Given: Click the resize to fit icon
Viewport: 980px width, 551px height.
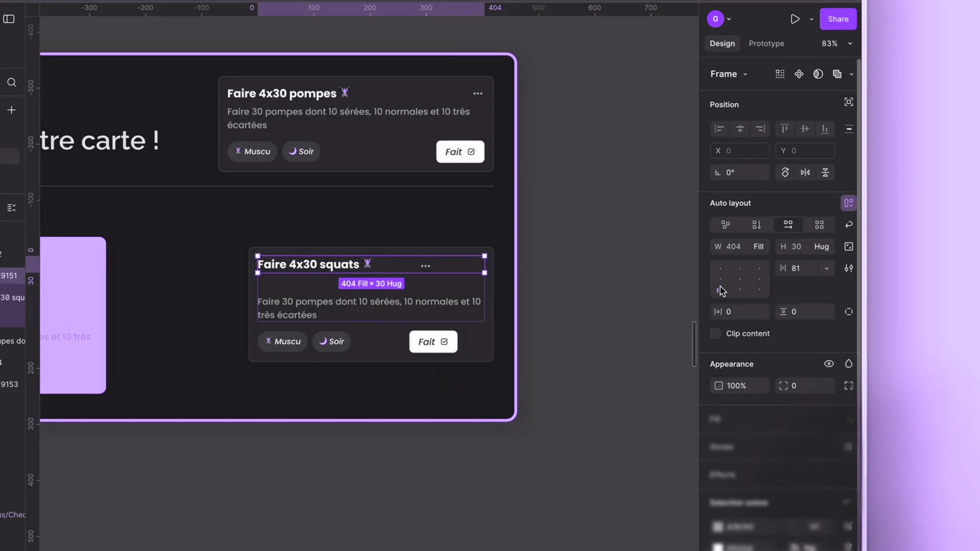Looking at the screenshot, I should point(849,246).
